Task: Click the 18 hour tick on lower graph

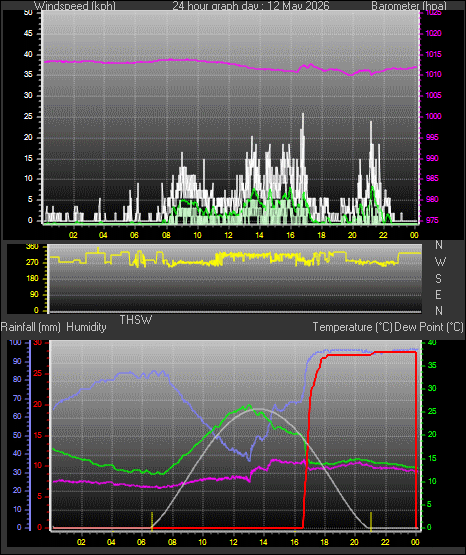Action: pyautogui.click(x=324, y=542)
